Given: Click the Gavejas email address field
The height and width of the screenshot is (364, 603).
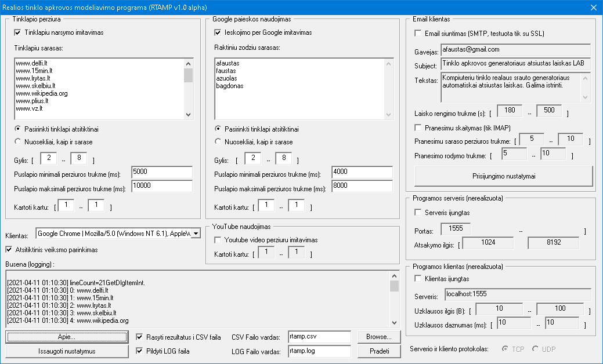Looking at the screenshot, I should click(x=515, y=50).
